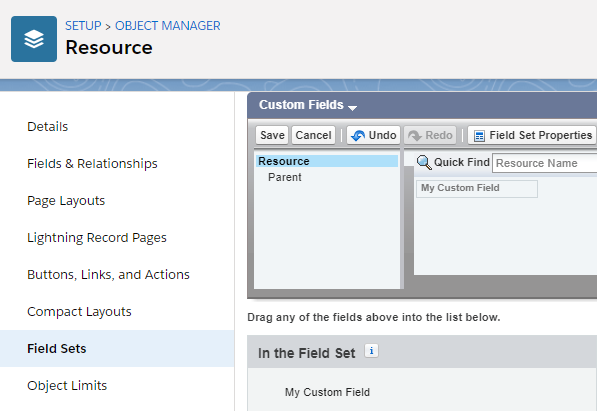This screenshot has width=597, height=411.
Task: Open Page Layouts section
Action: click(x=66, y=200)
